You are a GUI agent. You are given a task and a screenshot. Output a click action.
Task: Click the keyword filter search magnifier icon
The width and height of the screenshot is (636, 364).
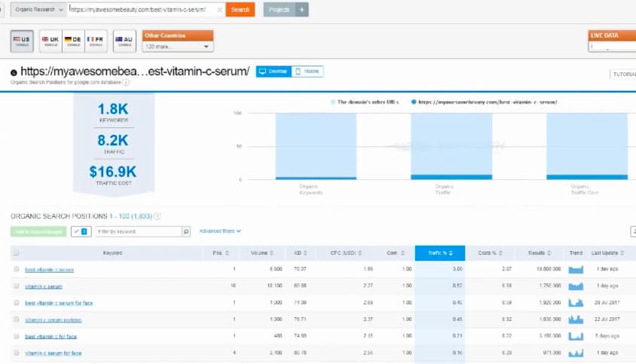[186, 231]
